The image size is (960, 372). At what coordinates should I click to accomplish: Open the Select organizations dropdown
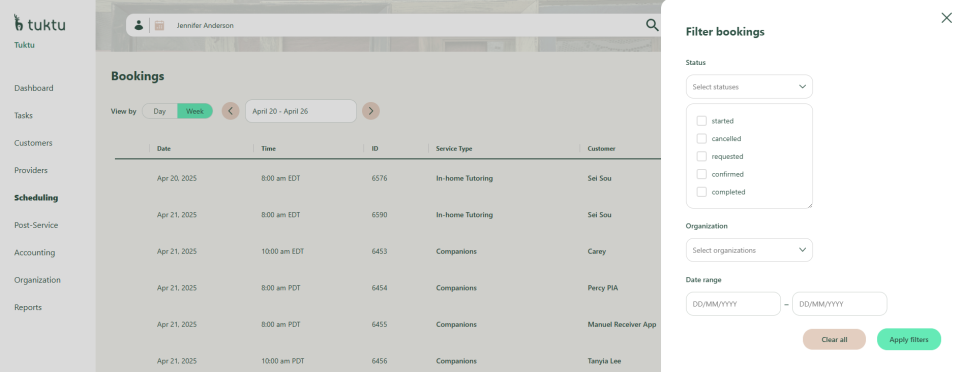pos(749,250)
